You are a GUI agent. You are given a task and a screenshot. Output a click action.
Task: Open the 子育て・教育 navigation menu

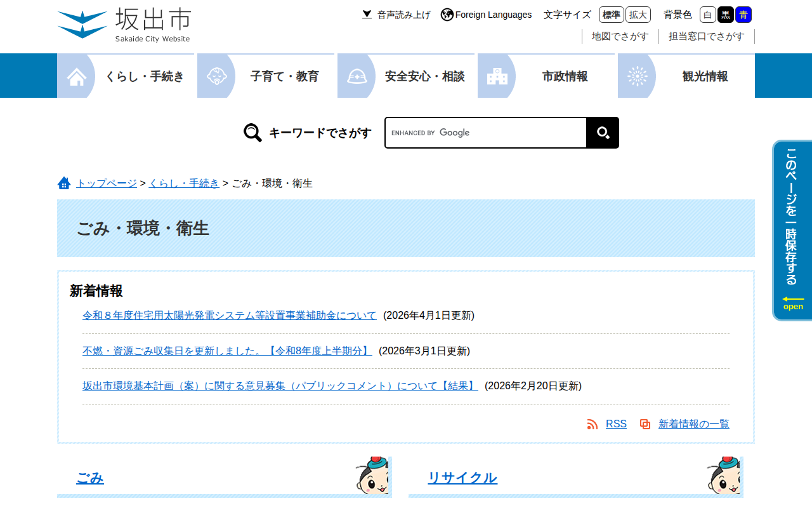tap(266, 76)
